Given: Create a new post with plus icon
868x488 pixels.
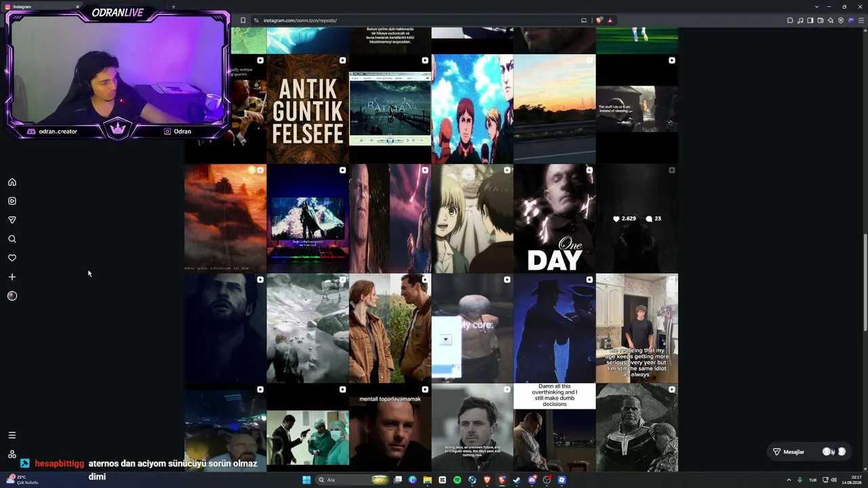Looking at the screenshot, I should 12,277.
